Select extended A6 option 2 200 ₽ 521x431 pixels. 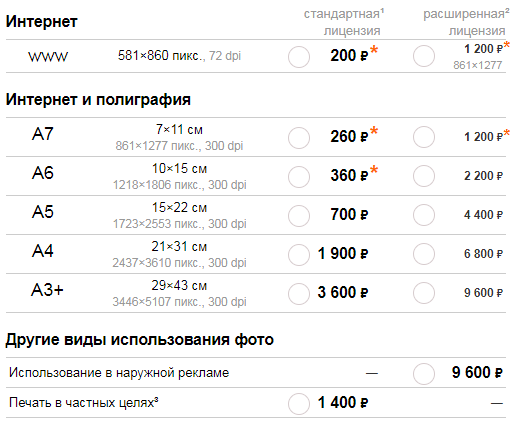(x=424, y=176)
